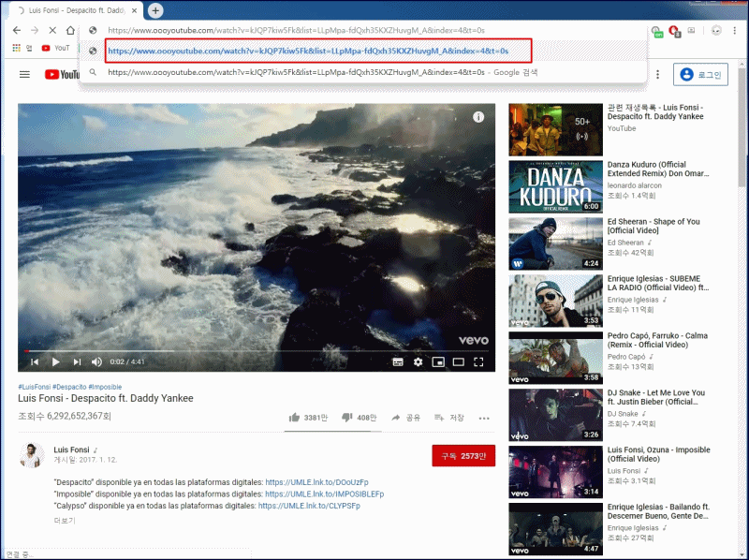This screenshot has width=749, height=560.
Task: Open the YouTube hamburger guide menu
Action: pos(24,75)
